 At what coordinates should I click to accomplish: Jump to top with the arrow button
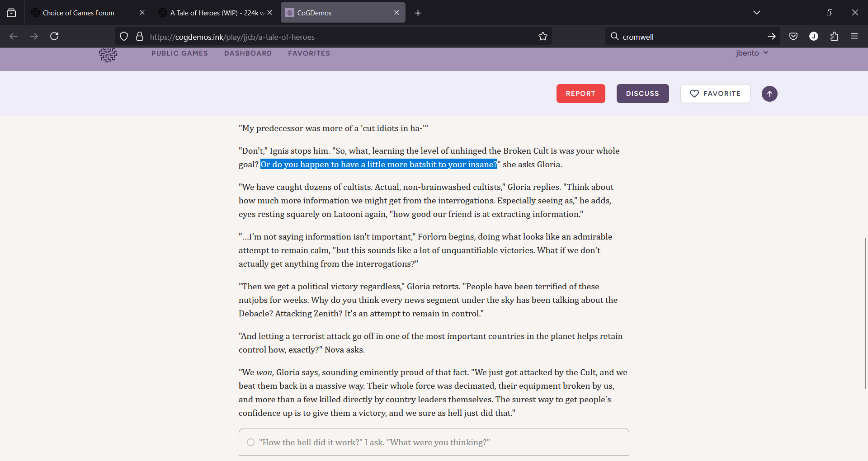pos(769,94)
